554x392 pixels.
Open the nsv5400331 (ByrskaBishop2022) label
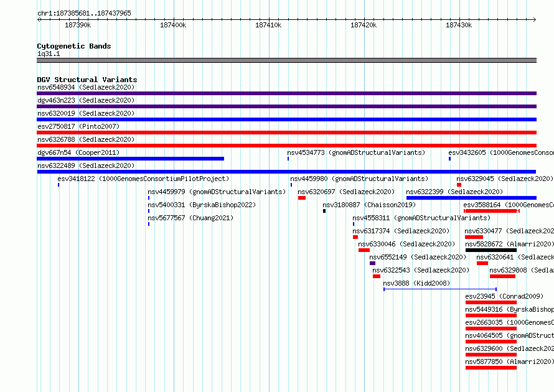(202, 205)
